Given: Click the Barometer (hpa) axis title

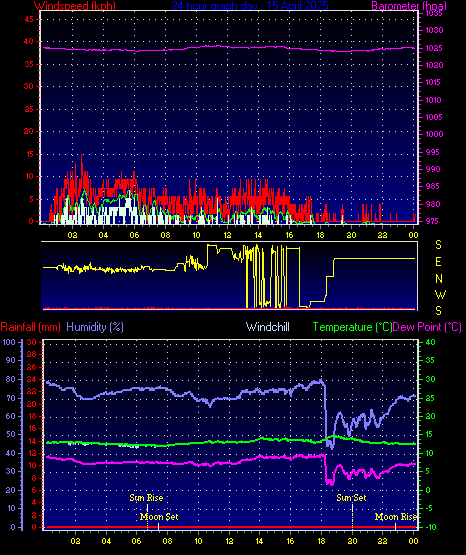Looking at the screenshot, I should [409, 6].
